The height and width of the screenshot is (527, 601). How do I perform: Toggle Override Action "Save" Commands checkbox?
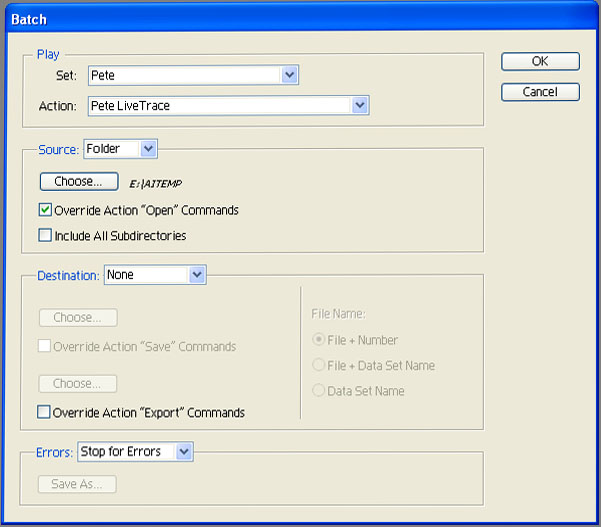45,347
